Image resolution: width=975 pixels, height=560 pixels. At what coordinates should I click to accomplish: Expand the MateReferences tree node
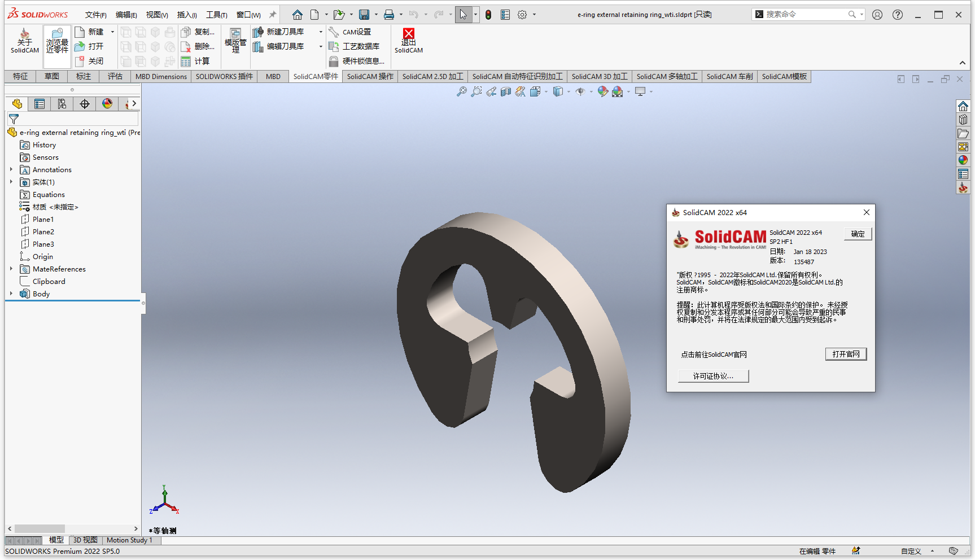click(11, 269)
